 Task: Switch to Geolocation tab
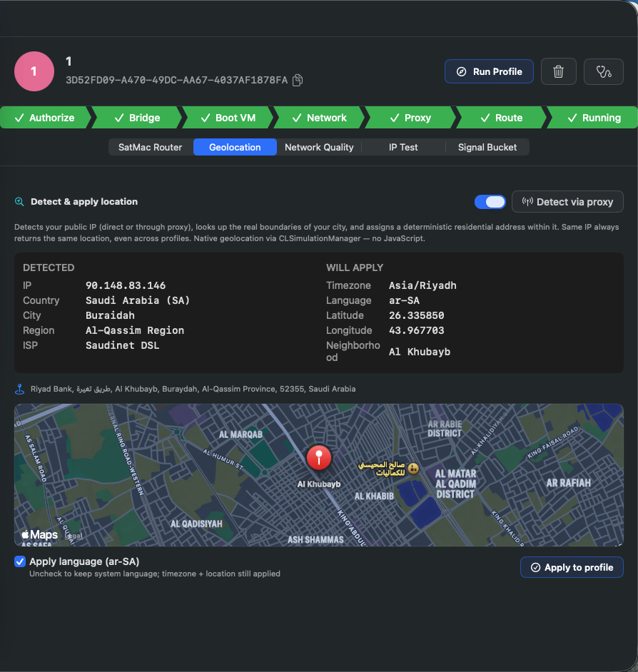click(x=235, y=147)
